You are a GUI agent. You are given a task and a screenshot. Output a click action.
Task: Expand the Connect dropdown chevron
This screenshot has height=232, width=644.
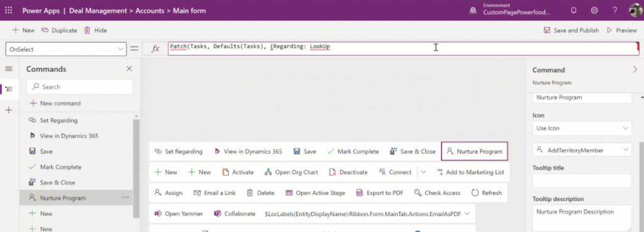[424, 172]
